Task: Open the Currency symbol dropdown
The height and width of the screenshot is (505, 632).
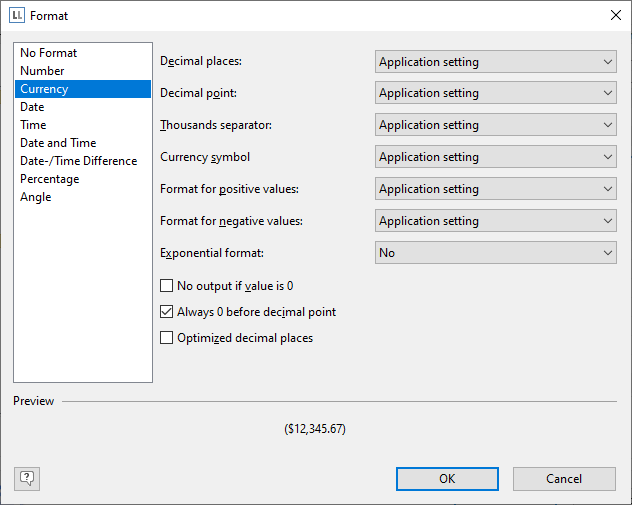Action: pos(495,158)
